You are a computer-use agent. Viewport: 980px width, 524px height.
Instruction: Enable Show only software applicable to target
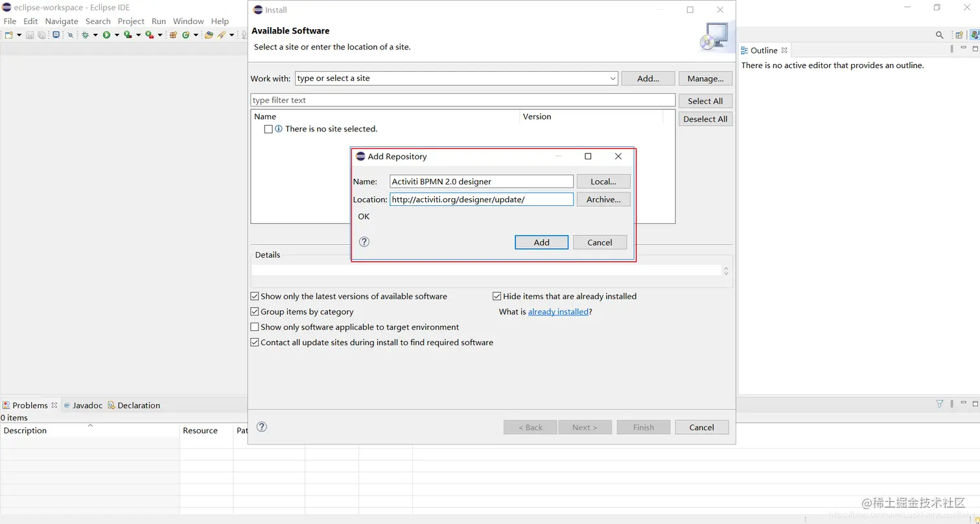point(255,327)
